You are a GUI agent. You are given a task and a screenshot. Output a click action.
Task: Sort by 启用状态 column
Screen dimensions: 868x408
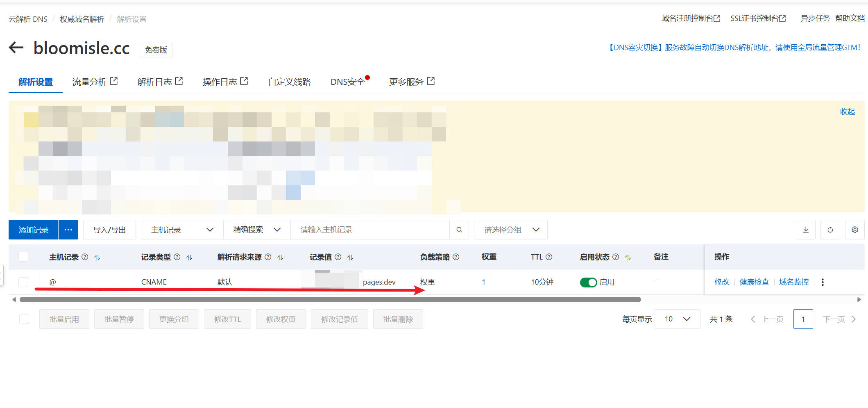628,258
